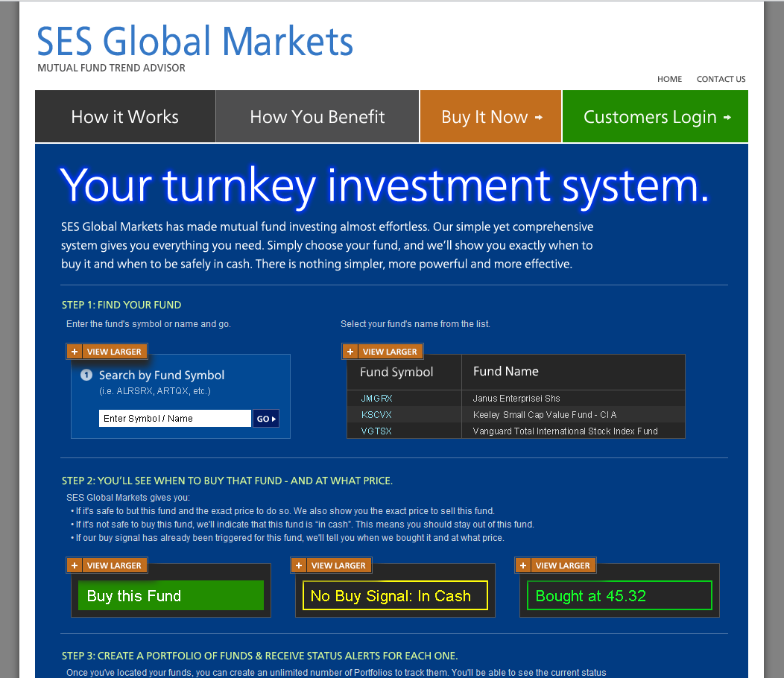Image resolution: width=784 pixels, height=678 pixels.
Task: Click the step 1 number badge icon
Action: coord(86,376)
